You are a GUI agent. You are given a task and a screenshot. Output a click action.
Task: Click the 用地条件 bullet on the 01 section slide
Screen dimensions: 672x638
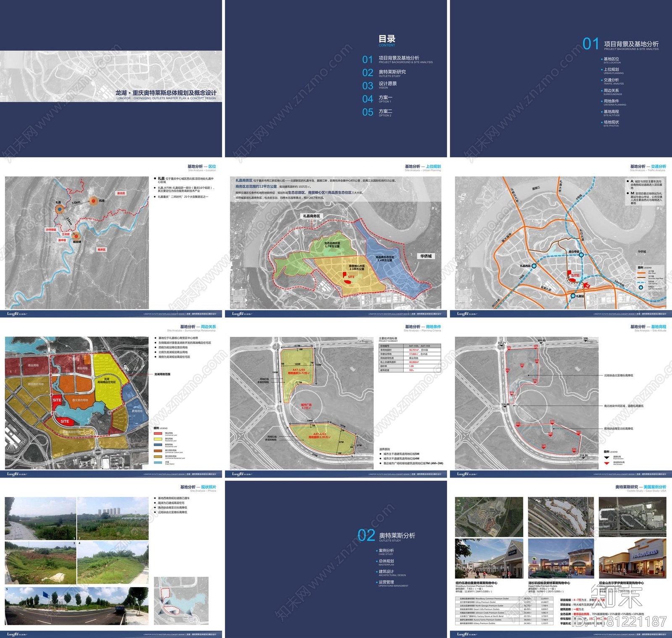tap(614, 102)
